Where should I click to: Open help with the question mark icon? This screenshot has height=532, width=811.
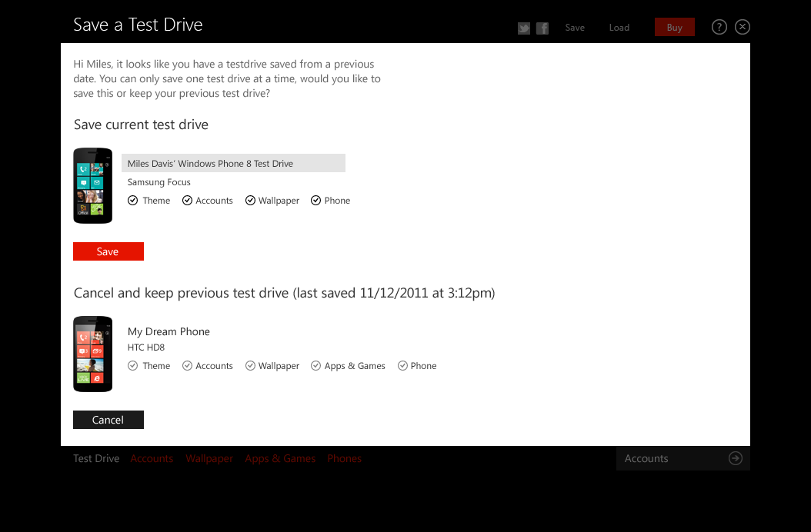[x=719, y=27]
